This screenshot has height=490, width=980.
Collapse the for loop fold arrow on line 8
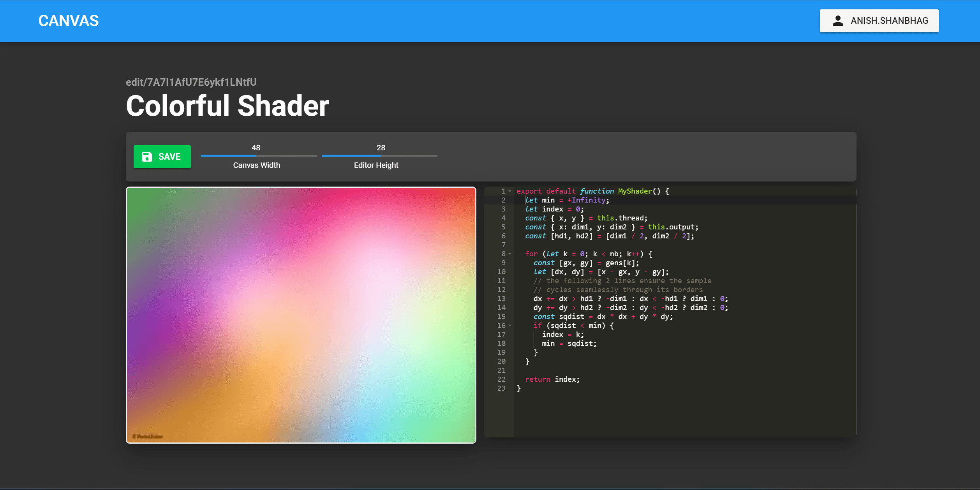click(510, 254)
